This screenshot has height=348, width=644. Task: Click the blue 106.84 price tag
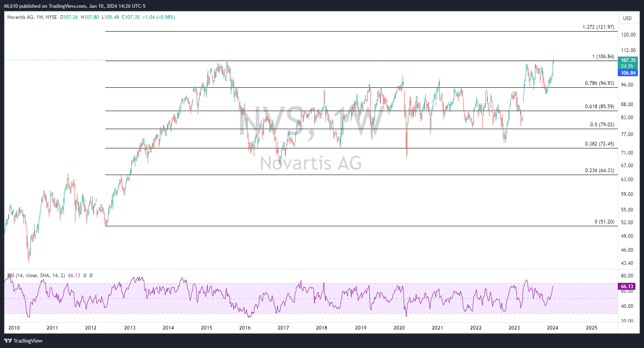pos(628,73)
